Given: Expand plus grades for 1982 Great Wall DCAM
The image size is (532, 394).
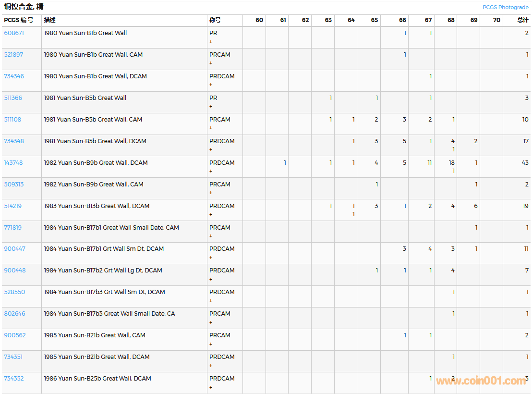Looking at the screenshot, I should [211, 172].
